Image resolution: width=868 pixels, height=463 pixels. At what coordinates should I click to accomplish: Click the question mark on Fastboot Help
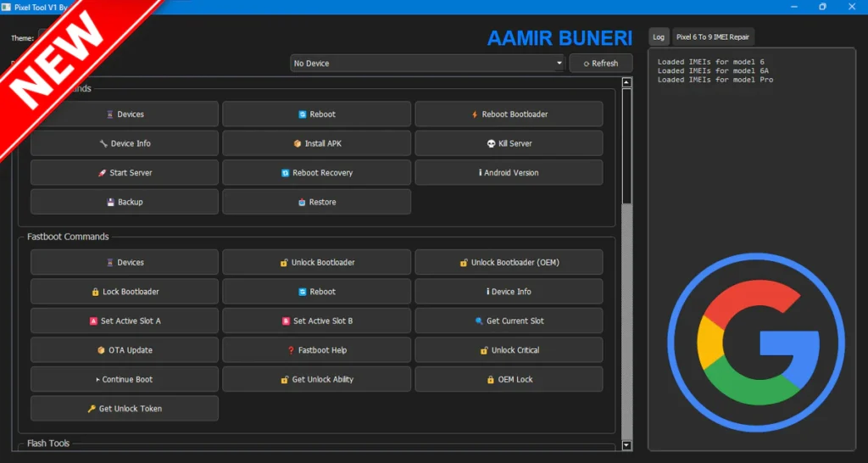[x=291, y=350]
